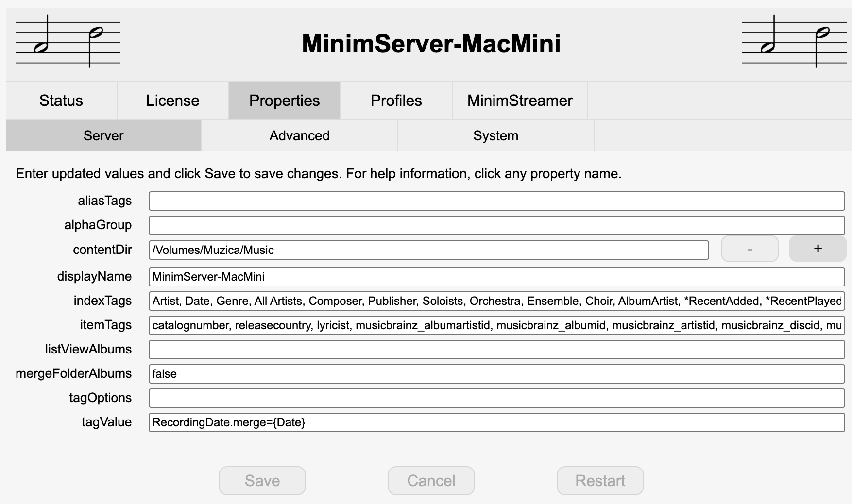Click the left music note logo
This screenshot has height=504, width=852.
tap(68, 41)
